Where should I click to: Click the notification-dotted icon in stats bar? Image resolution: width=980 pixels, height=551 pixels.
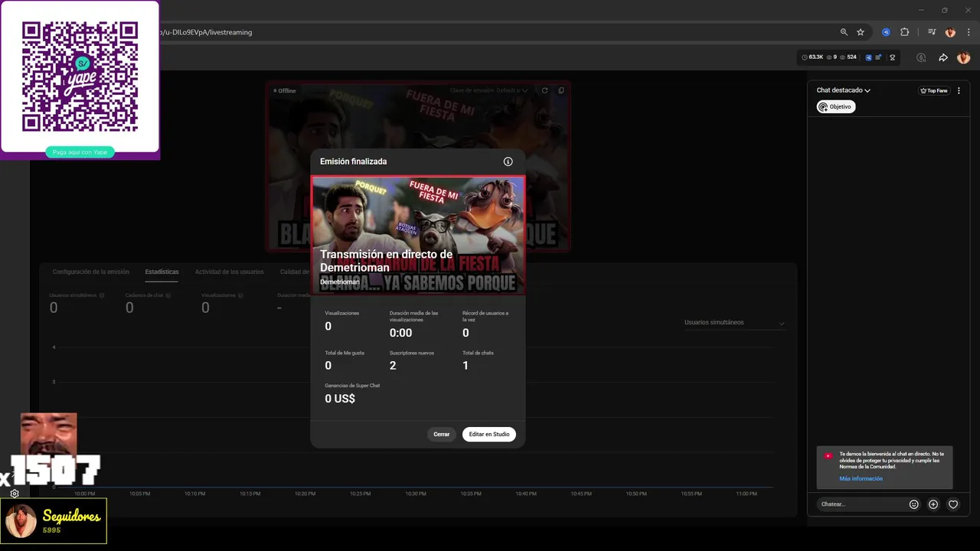pos(878,57)
